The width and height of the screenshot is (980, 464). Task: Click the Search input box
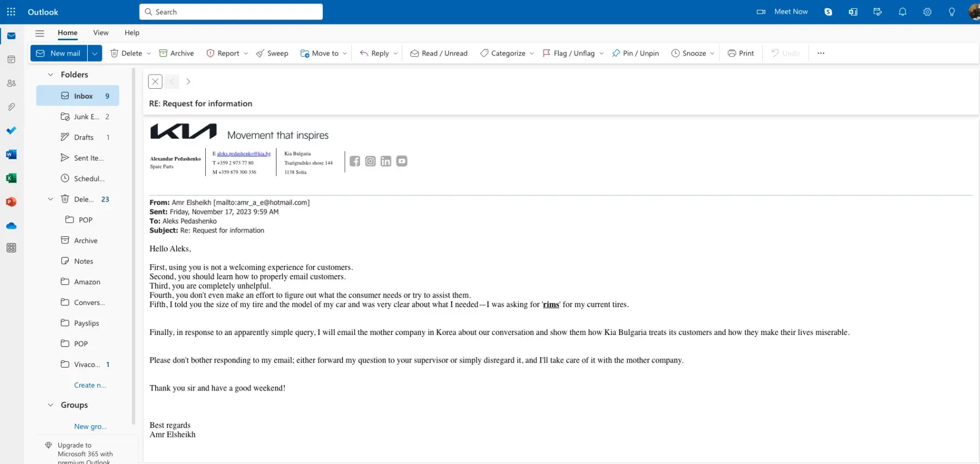point(231,12)
